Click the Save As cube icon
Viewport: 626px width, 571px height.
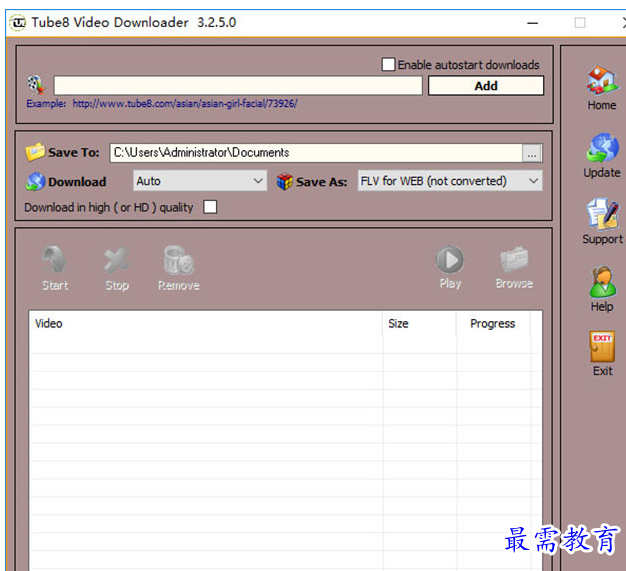click(x=284, y=182)
